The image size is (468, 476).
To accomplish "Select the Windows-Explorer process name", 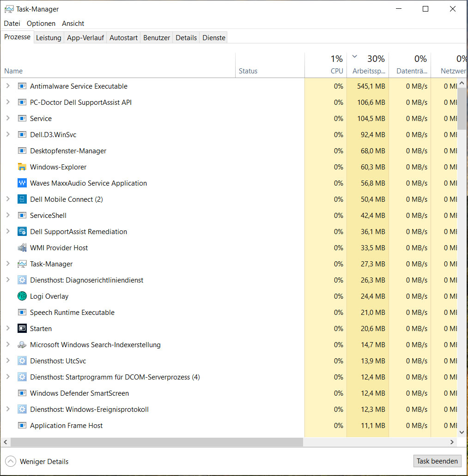I will point(58,167).
